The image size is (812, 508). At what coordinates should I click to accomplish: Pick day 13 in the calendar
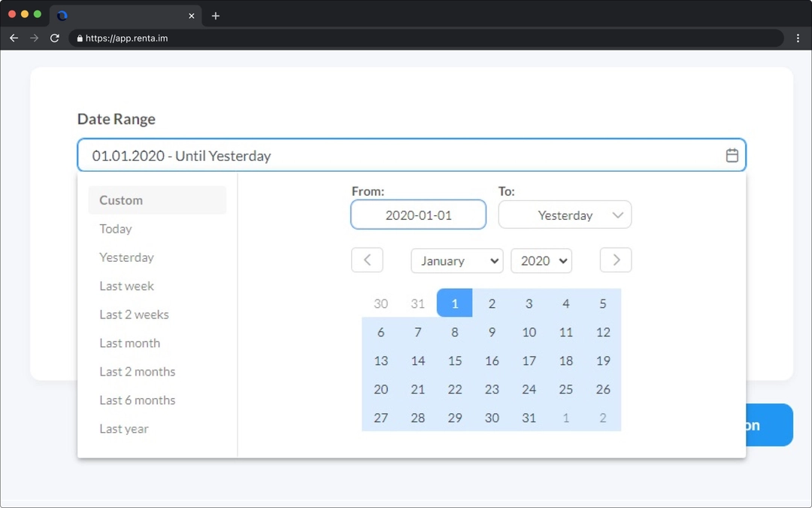(380, 360)
